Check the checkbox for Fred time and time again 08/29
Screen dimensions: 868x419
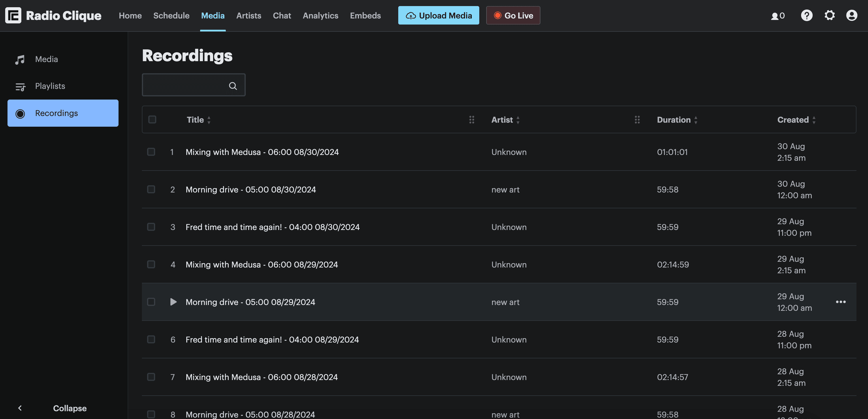click(x=151, y=339)
